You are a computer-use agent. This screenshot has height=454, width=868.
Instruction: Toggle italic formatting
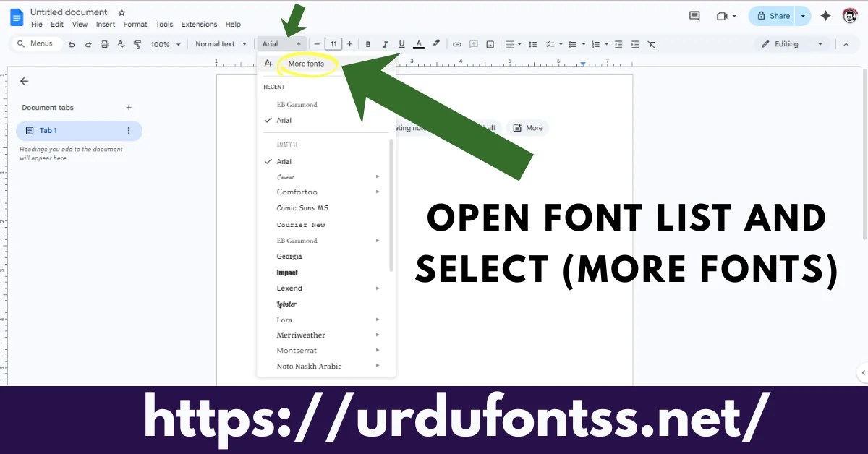[385, 44]
